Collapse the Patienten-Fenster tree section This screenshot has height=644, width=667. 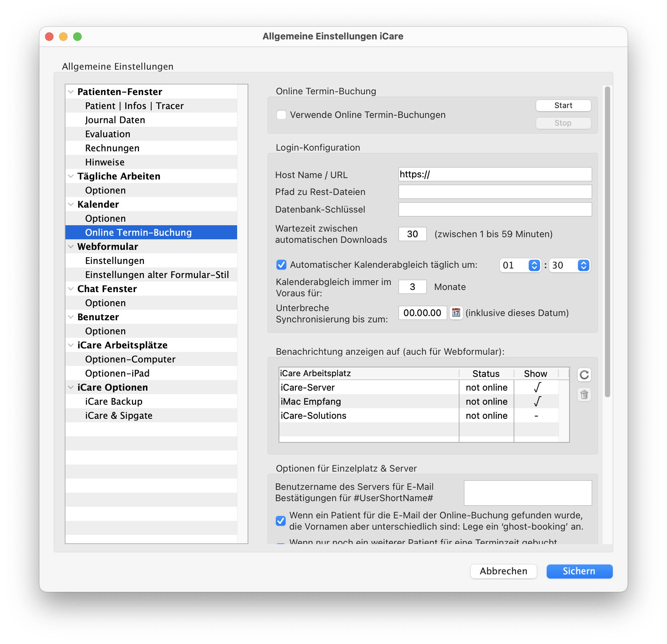tap(71, 92)
